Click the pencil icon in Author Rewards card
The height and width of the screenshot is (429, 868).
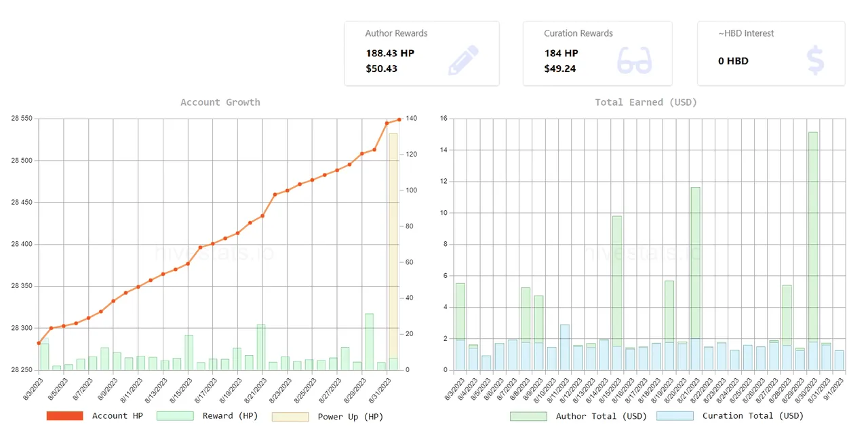[464, 60]
